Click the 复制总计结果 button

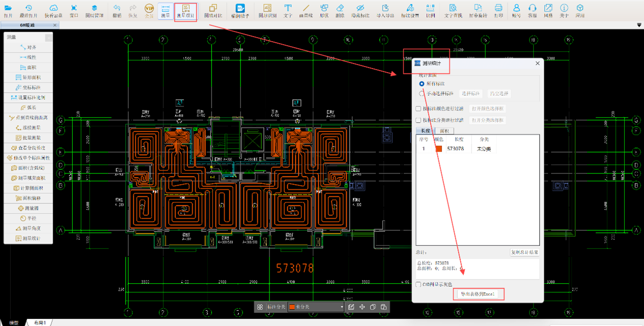[x=524, y=252]
